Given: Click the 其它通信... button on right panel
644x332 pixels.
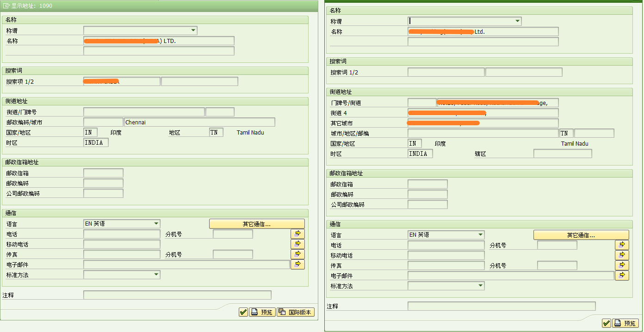Looking at the screenshot, I should click(x=581, y=234).
